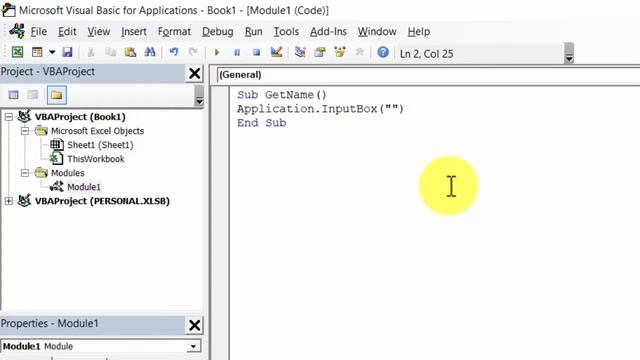640x360 pixels.
Task: Open the Properties Window toolbar icon
Action: point(320,52)
